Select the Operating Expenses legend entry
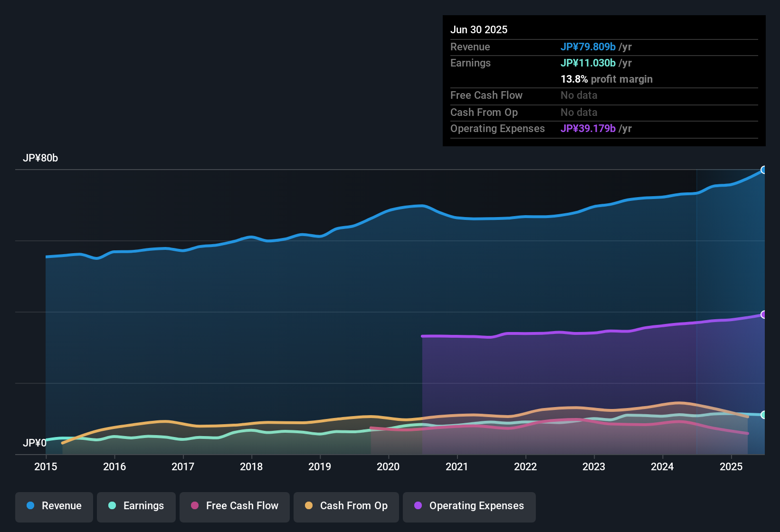 click(469, 506)
